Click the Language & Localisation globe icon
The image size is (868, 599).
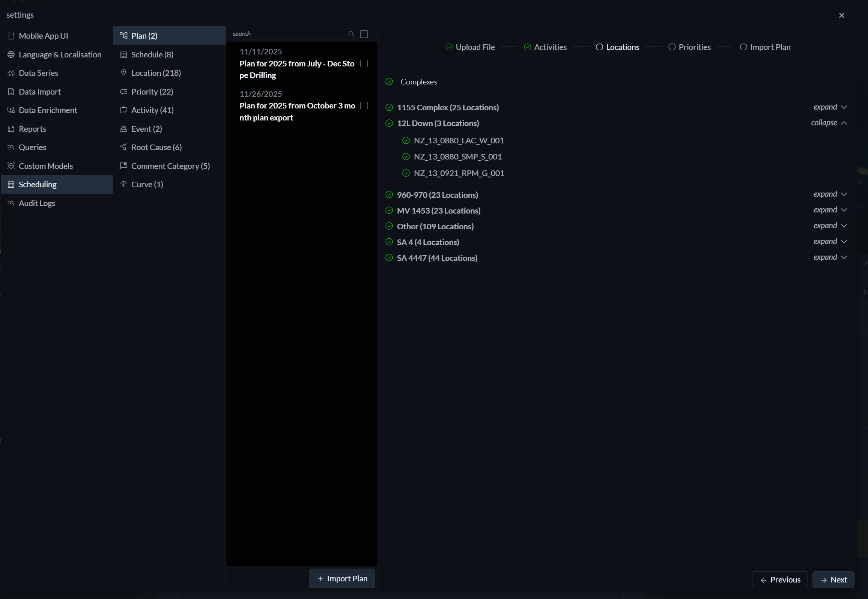pyautogui.click(x=11, y=54)
